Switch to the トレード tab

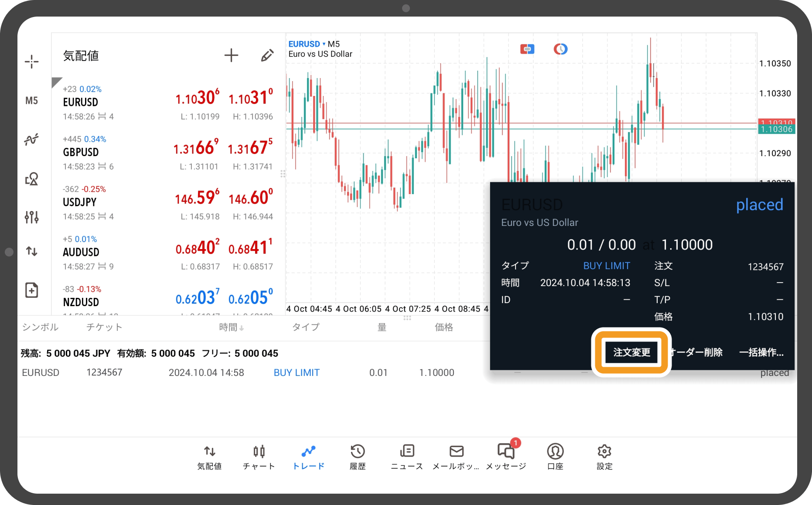308,457
